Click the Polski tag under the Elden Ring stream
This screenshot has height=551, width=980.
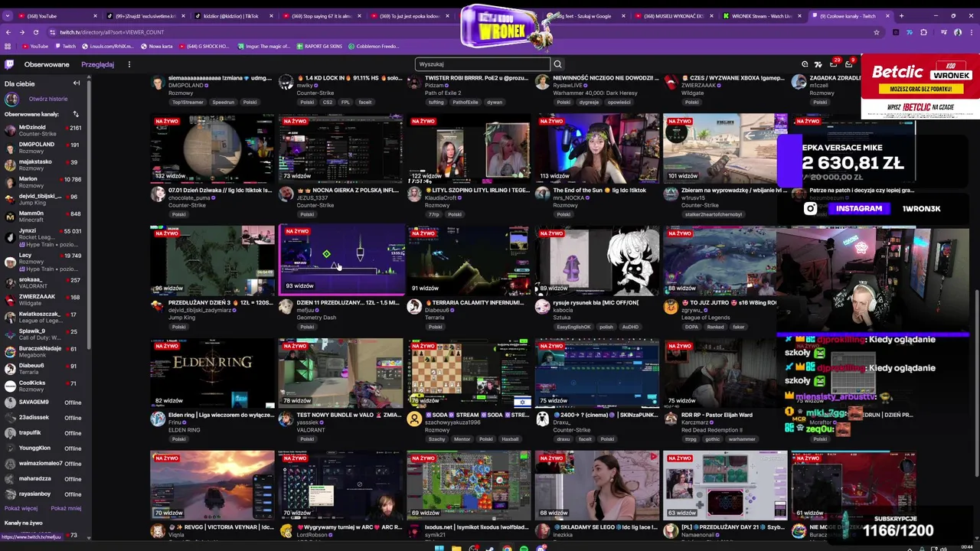tap(179, 439)
